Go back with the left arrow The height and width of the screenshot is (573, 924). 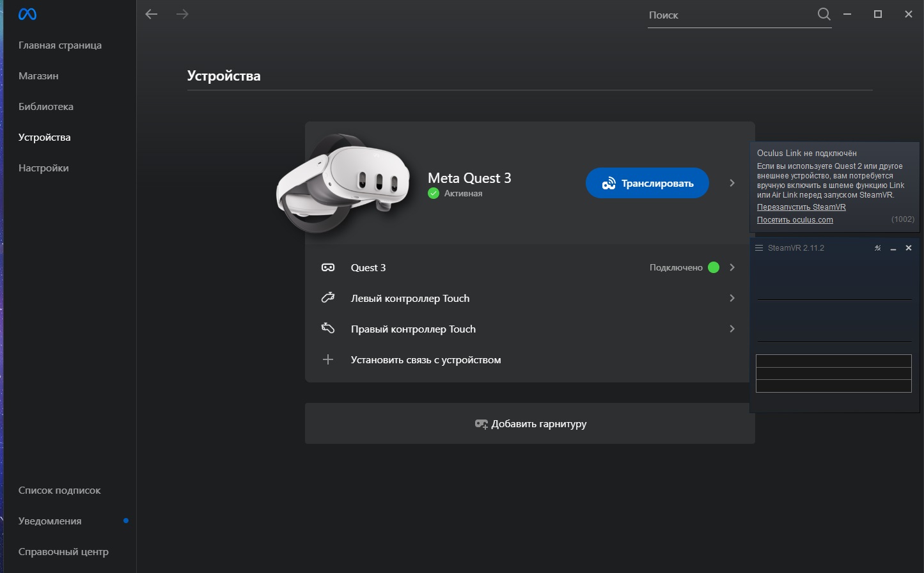pyautogui.click(x=152, y=14)
